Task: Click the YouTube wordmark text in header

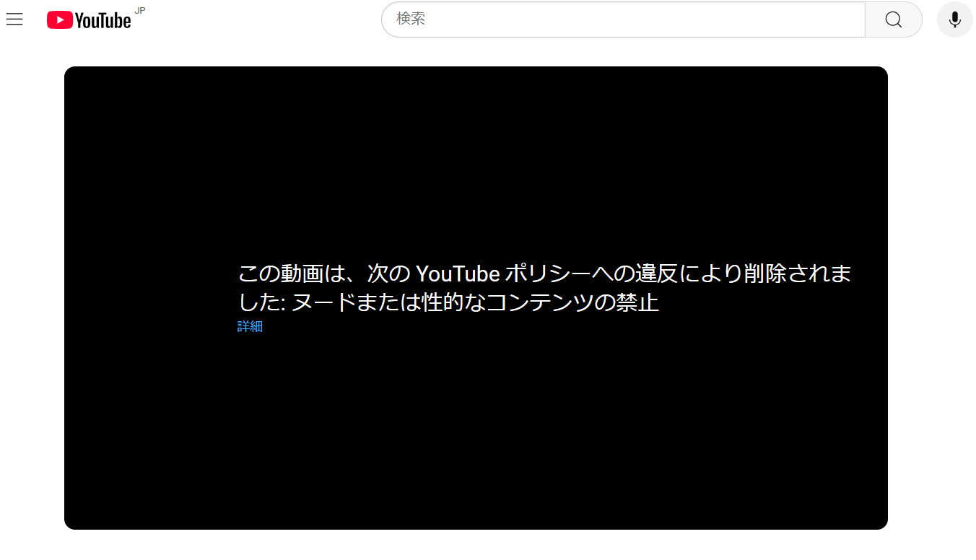Action: click(103, 21)
